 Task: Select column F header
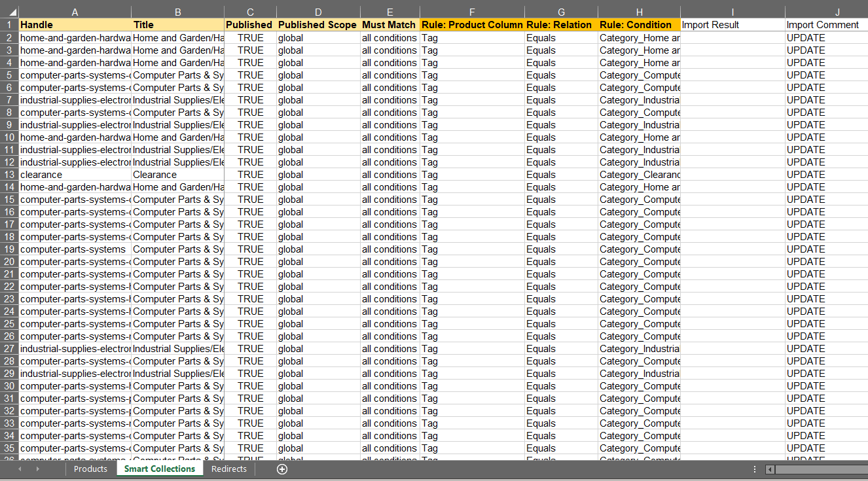click(472, 12)
